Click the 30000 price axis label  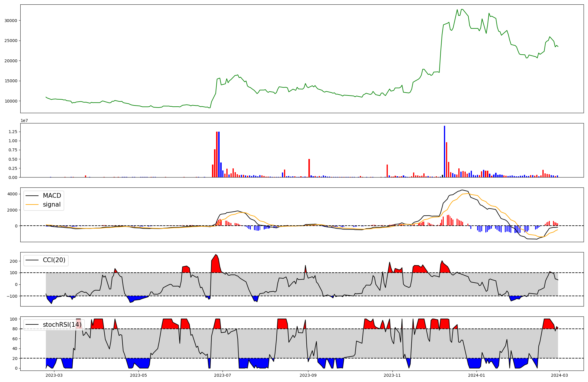tap(11, 21)
